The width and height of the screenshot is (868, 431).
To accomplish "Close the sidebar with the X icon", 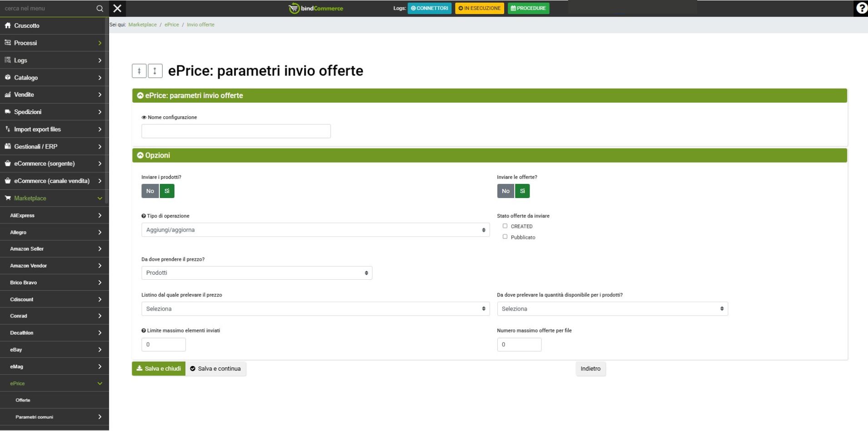I will click(117, 8).
